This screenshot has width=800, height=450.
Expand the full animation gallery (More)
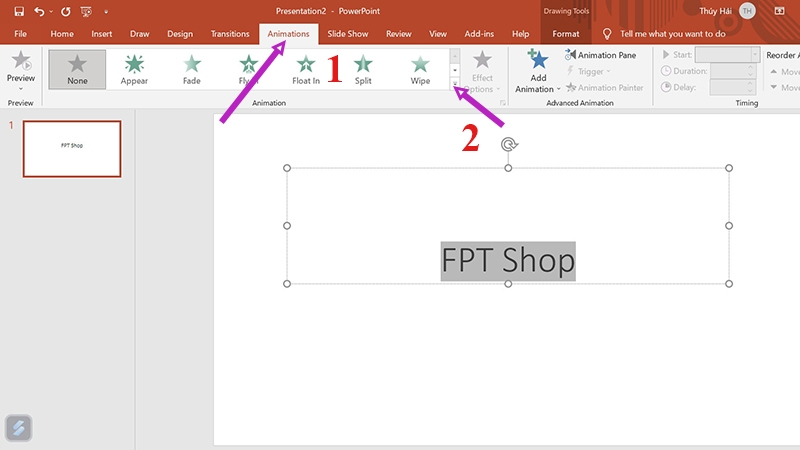pyautogui.click(x=455, y=84)
